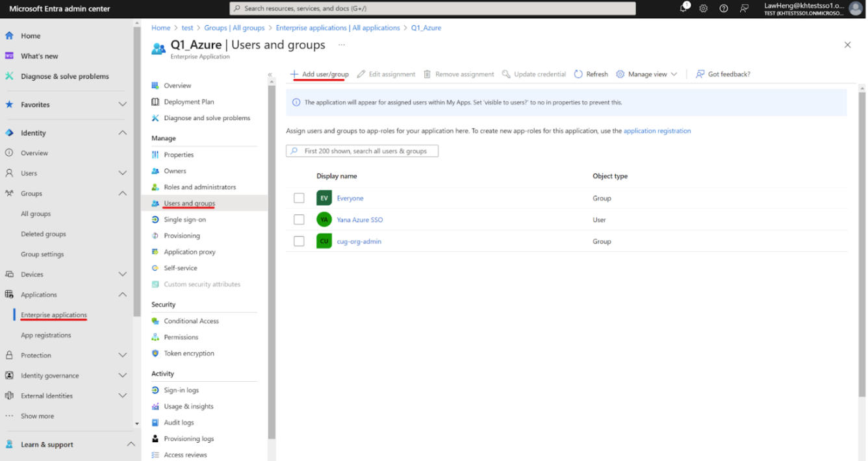Screen dimensions: 868x461
Task: Open the settings gear in top bar
Action: 704,8
